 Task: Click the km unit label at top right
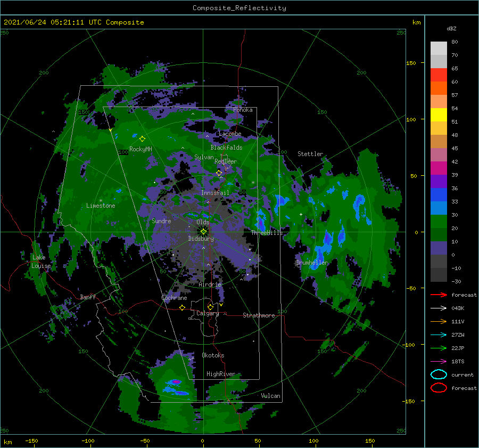coord(416,22)
